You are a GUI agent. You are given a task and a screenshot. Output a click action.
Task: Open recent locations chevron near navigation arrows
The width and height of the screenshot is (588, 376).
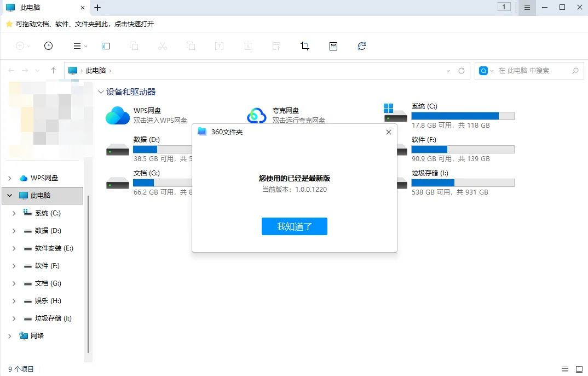37,71
